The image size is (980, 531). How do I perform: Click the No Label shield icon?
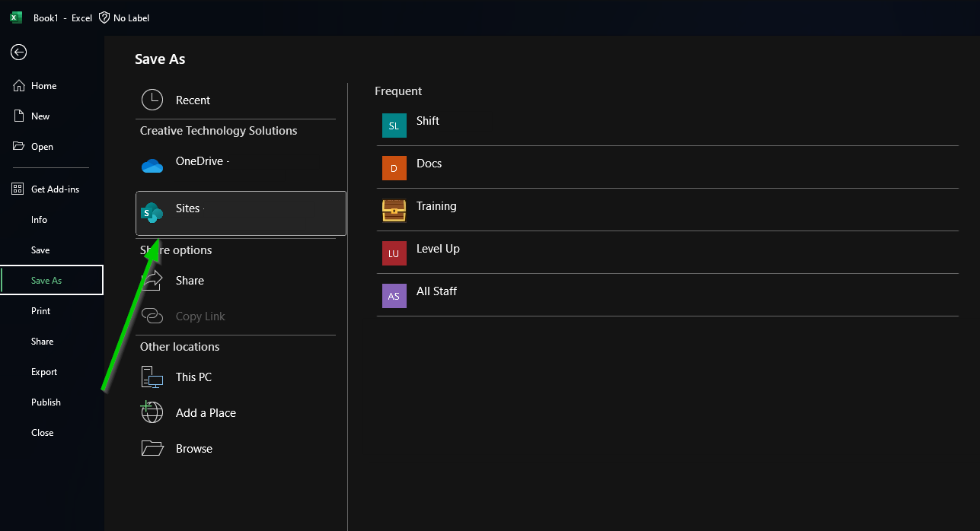tap(104, 17)
